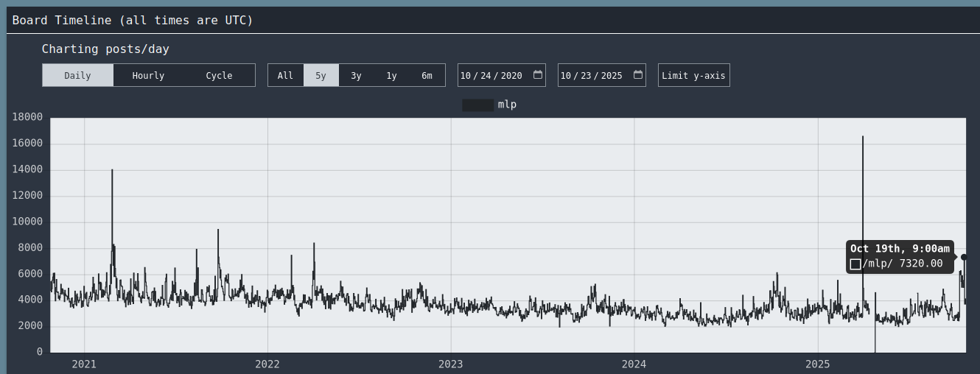980x374 pixels.
Task: Click the 2025 x-axis label
Action: pyautogui.click(x=818, y=364)
